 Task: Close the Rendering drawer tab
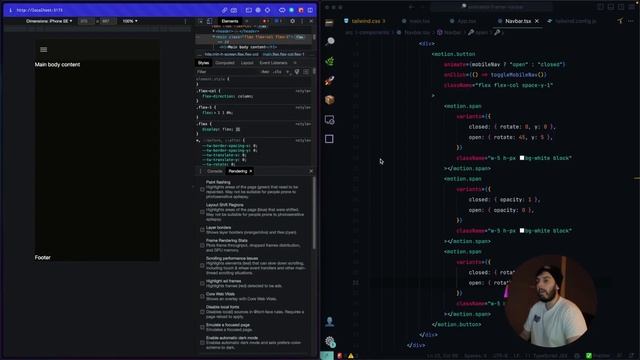click(x=251, y=171)
